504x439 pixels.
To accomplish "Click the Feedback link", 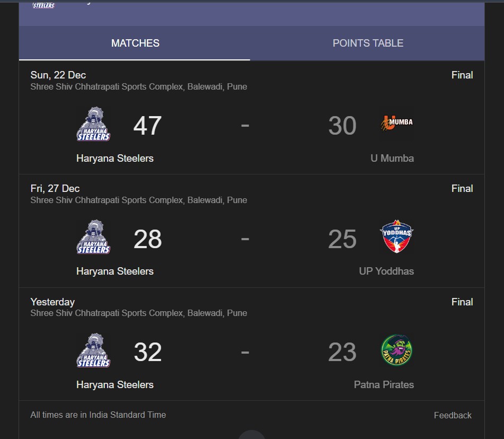I will 453,415.
